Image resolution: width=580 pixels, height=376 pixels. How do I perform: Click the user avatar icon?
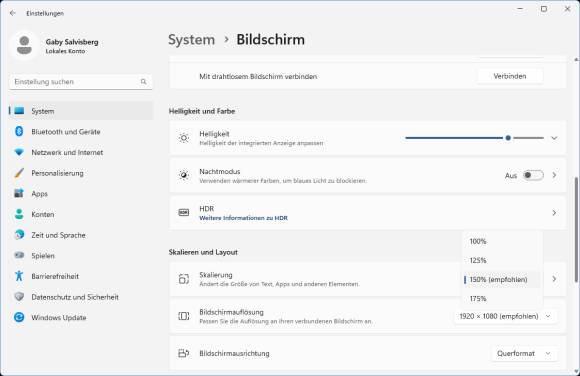tap(24, 46)
